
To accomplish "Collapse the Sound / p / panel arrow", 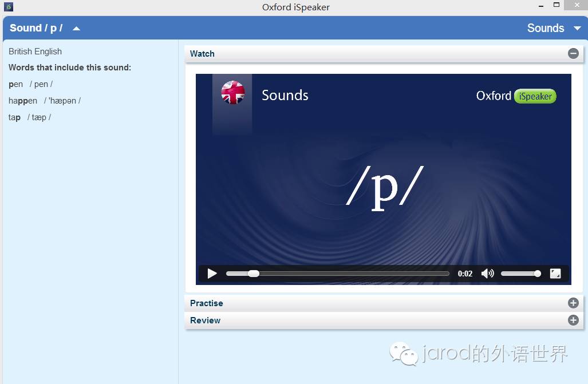I will [x=77, y=29].
